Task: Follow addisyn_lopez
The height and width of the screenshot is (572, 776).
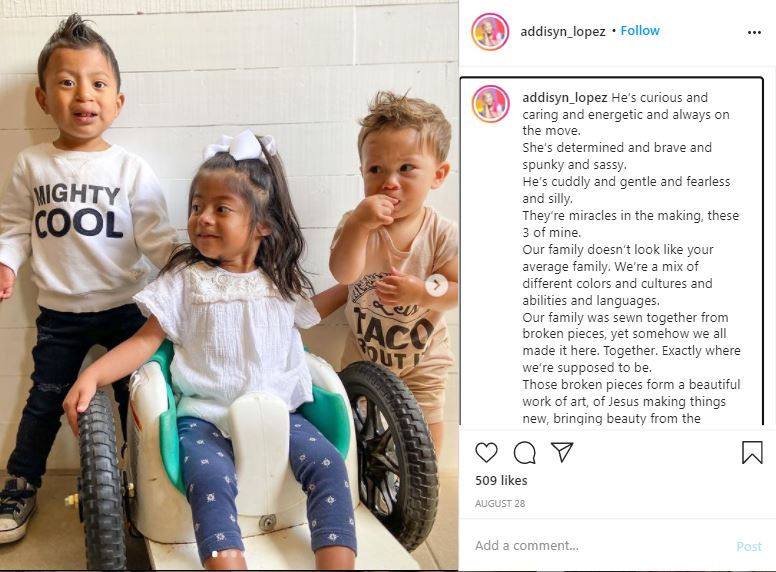Action: 640,31
